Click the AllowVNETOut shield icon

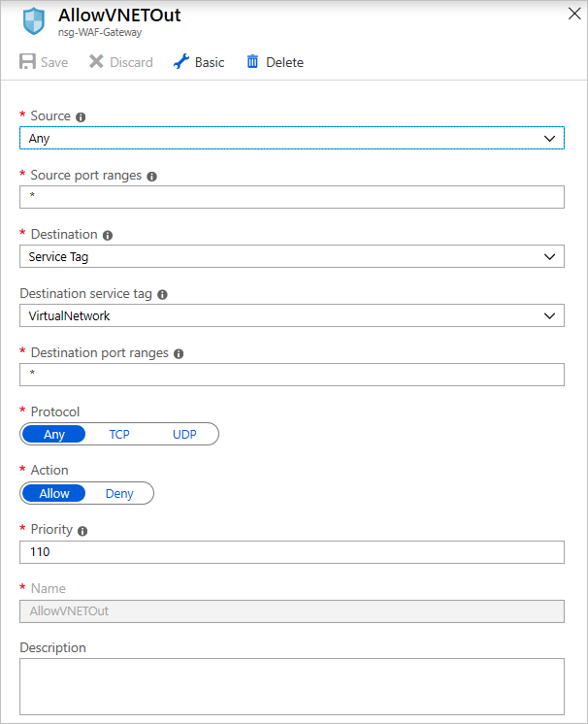pos(34,21)
